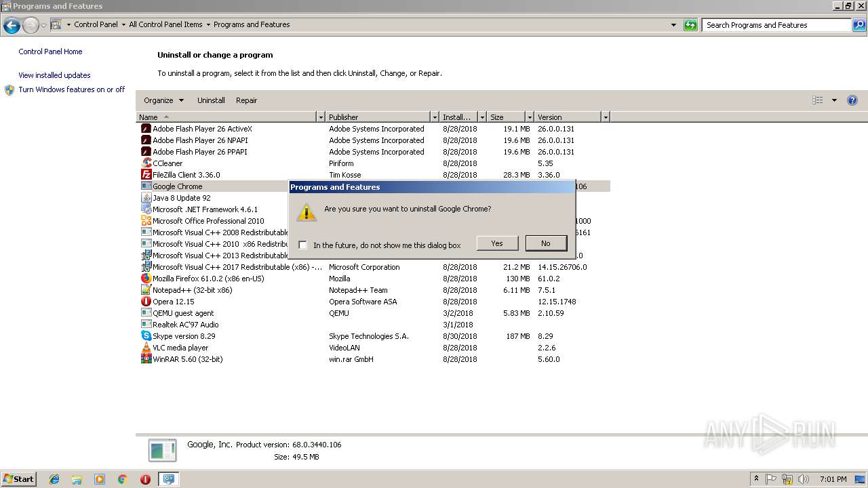This screenshot has height=488, width=868.
Task: Open Windows Explorer folder on taskbar
Action: point(77,479)
